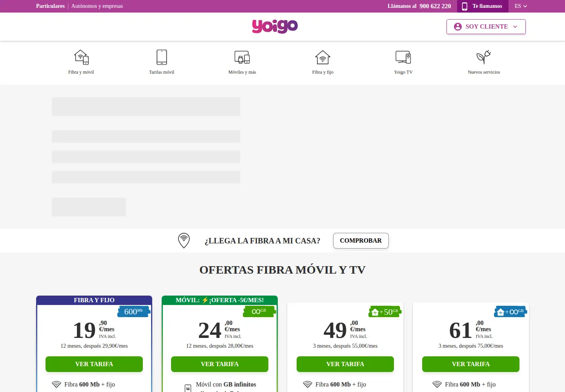Image resolution: width=565 pixels, height=392 pixels.
Task: Click Ver Tarifa for 49,00 offer
Action: 345,364
